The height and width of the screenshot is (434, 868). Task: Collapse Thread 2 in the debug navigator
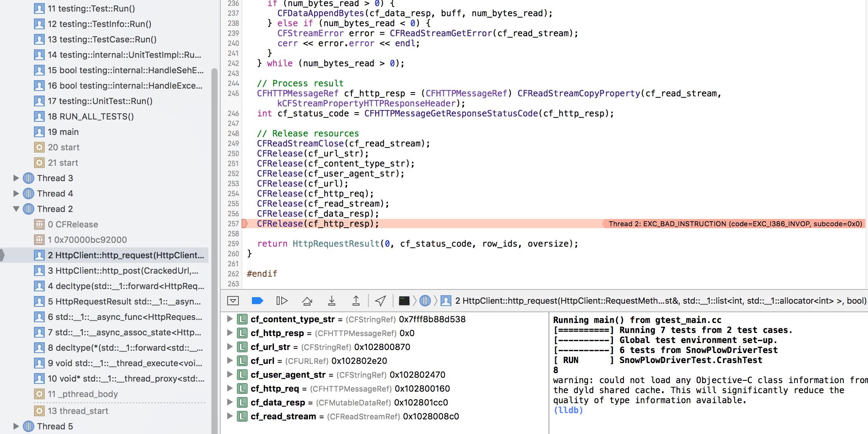point(15,209)
